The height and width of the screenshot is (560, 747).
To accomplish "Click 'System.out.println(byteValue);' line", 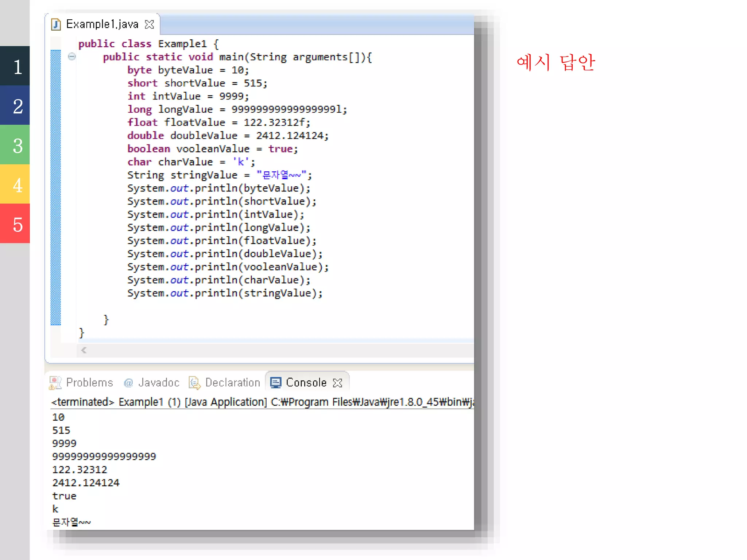I will click(219, 188).
